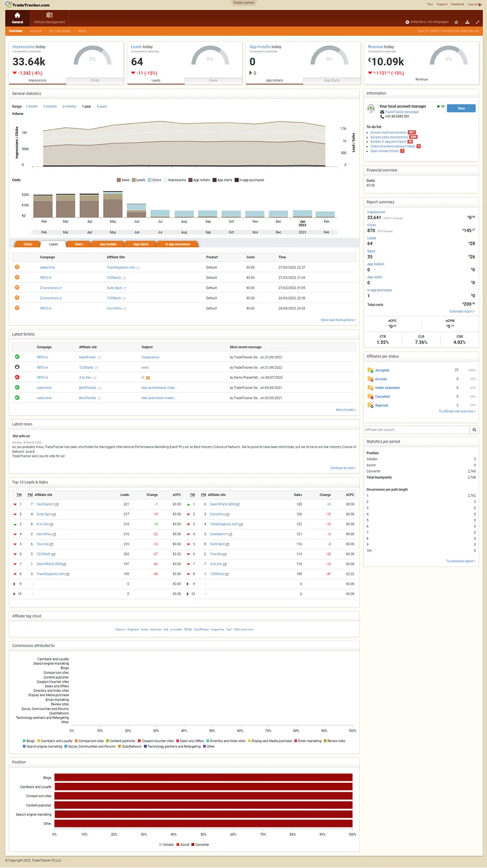
Task: Click the TradeTracker.com logo
Action: (27, 4)
